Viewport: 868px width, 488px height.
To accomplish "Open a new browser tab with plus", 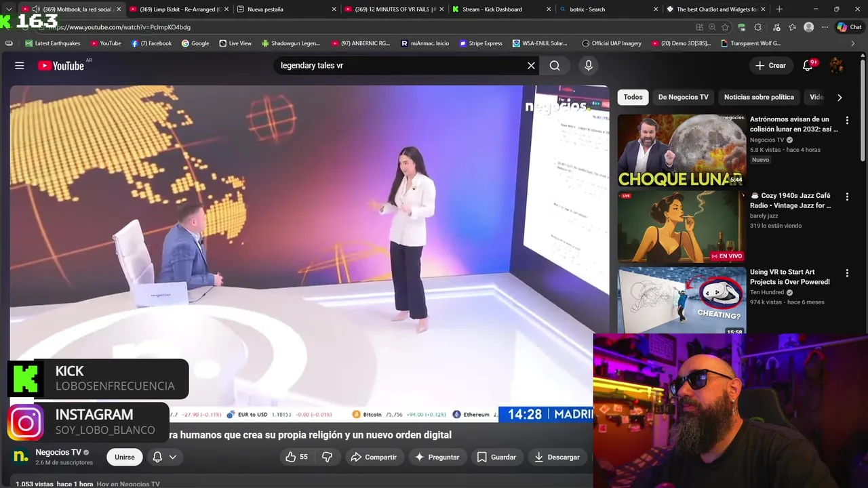I will tap(779, 9).
